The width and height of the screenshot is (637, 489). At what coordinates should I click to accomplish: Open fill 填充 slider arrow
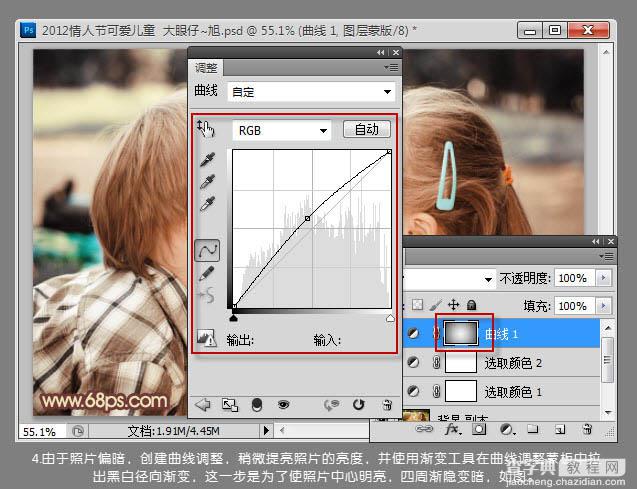coord(603,305)
